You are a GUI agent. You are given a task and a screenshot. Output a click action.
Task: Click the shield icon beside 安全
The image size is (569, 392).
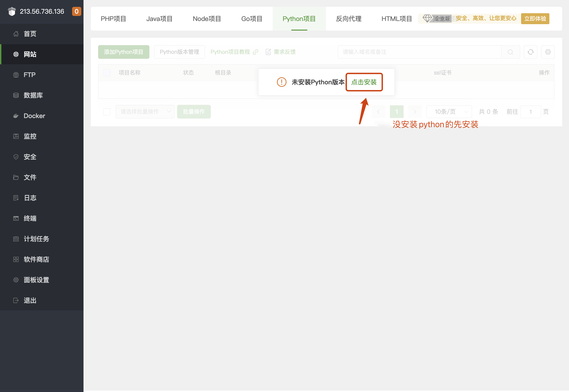click(x=16, y=157)
